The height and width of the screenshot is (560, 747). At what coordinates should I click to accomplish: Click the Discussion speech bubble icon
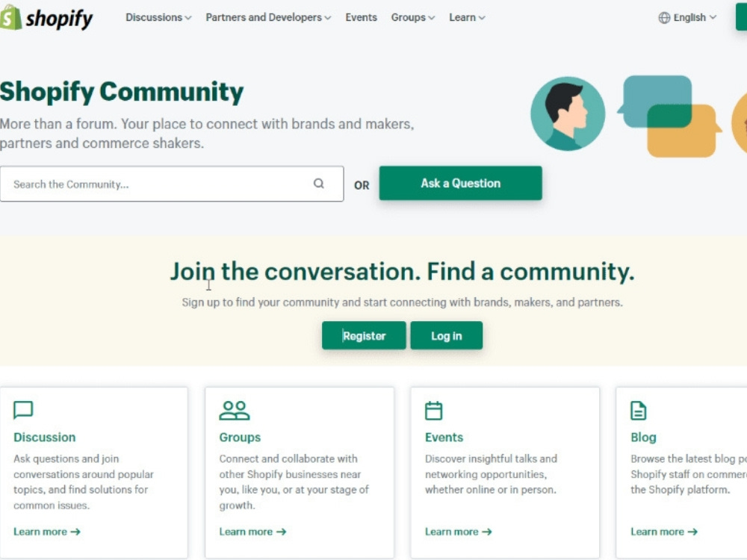(x=23, y=410)
